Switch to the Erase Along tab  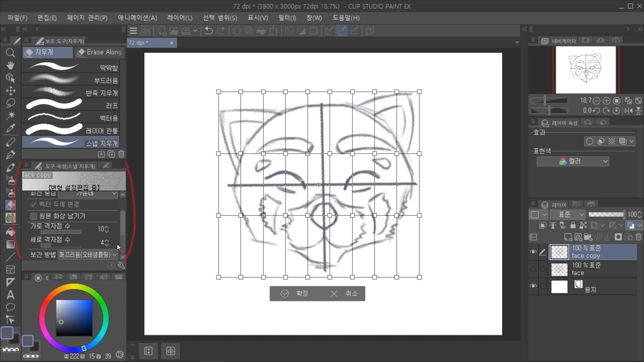click(100, 52)
